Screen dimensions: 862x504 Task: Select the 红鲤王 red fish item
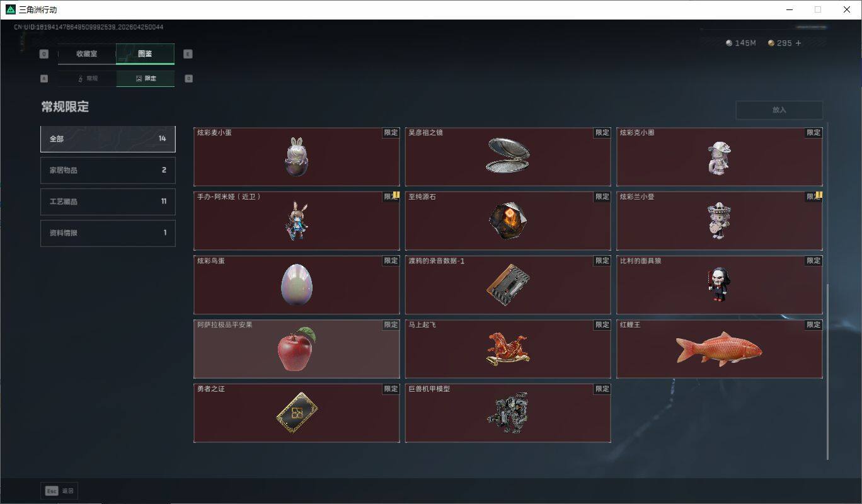720,349
